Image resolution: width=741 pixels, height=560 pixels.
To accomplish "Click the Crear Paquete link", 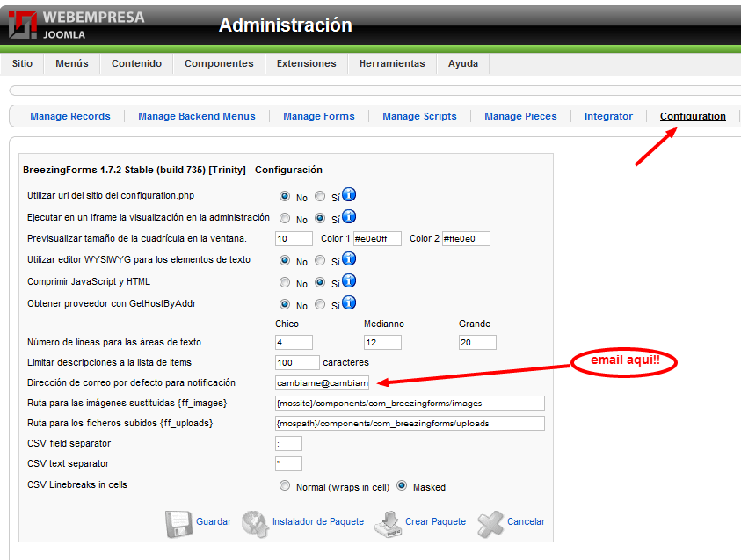I will (x=435, y=521).
